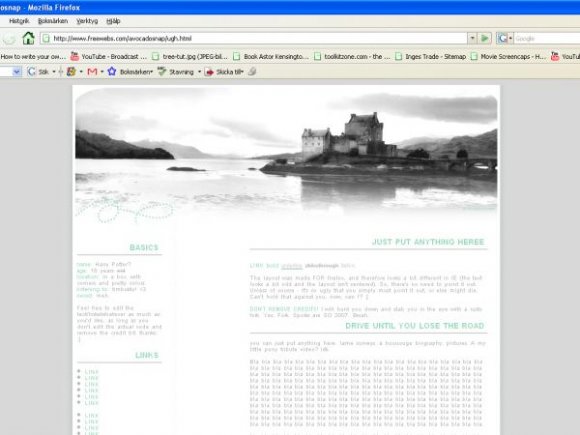Open the 'Book Astor Kensingto...' bookmark

pyautogui.click(x=271, y=57)
